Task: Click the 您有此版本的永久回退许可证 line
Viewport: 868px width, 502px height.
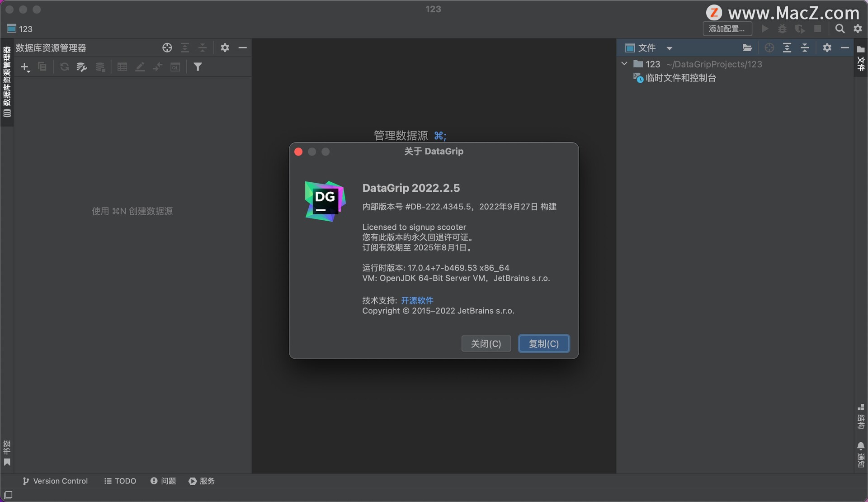Action: [418, 237]
